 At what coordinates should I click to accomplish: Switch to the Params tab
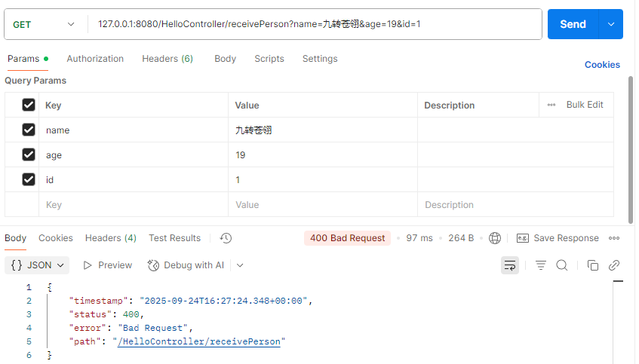pos(28,59)
